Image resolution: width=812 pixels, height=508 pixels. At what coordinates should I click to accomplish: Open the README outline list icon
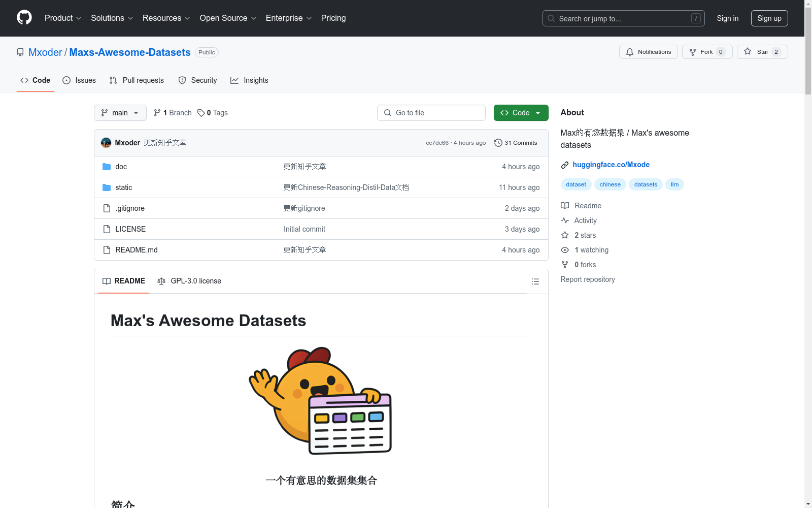click(535, 281)
